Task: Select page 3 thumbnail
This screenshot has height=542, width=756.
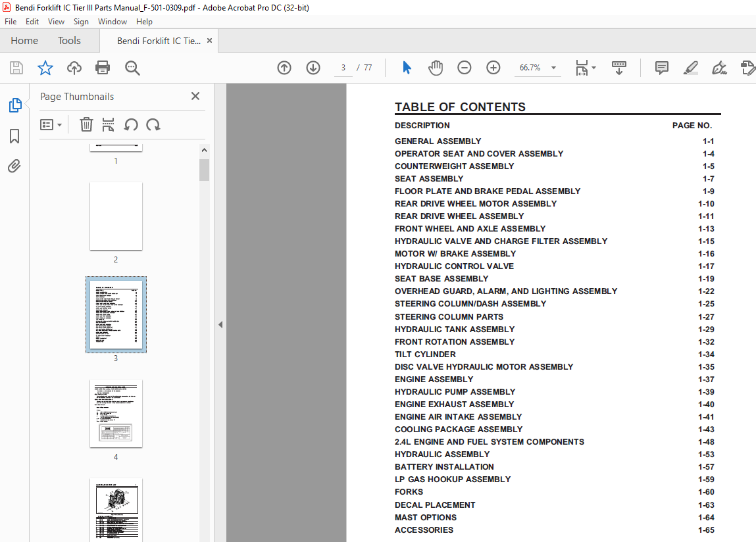Action: point(116,314)
